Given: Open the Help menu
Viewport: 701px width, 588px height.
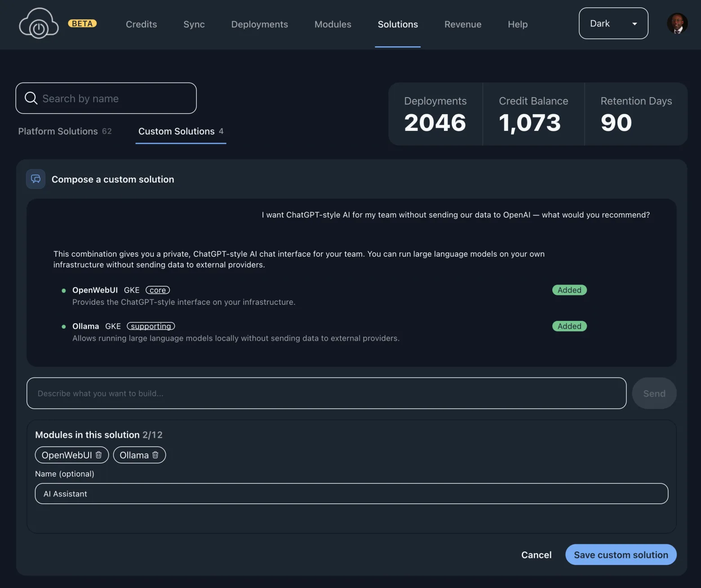Looking at the screenshot, I should point(518,24).
